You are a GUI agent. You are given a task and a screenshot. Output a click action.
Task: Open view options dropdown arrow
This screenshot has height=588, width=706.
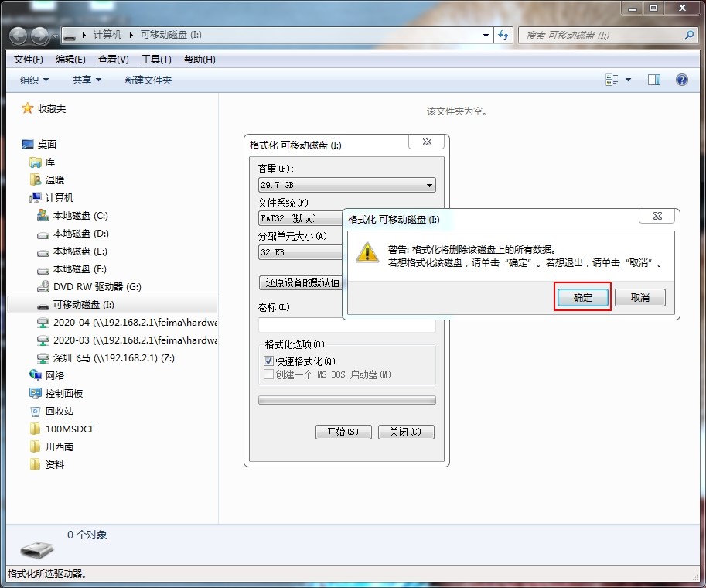(628, 80)
